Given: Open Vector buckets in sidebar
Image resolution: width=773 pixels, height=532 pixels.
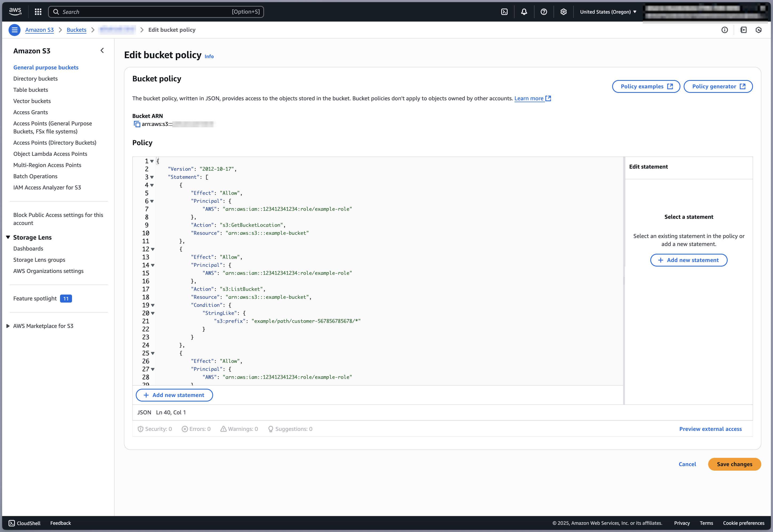Looking at the screenshot, I should tap(32, 101).
